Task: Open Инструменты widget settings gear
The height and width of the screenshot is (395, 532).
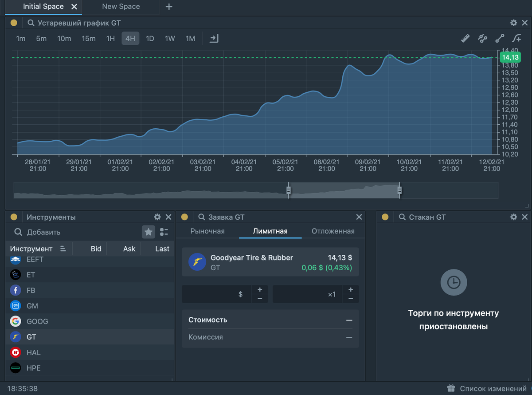Action: click(157, 217)
